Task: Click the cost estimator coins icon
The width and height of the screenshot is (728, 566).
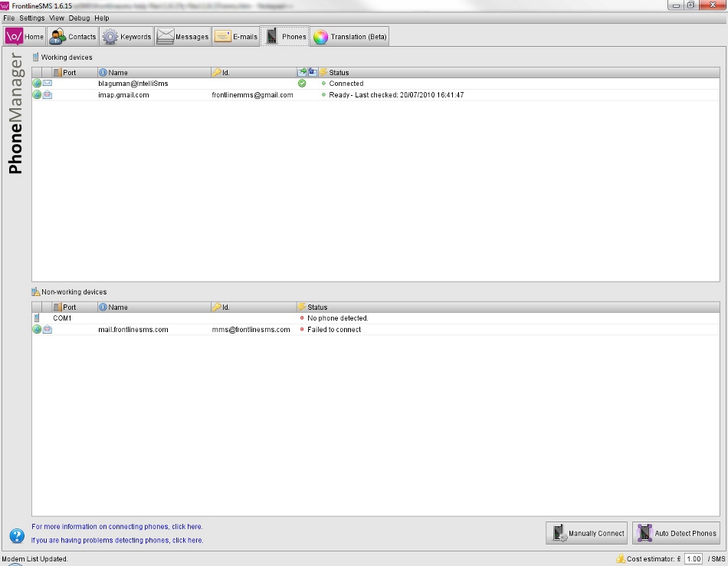Action: tap(620, 558)
